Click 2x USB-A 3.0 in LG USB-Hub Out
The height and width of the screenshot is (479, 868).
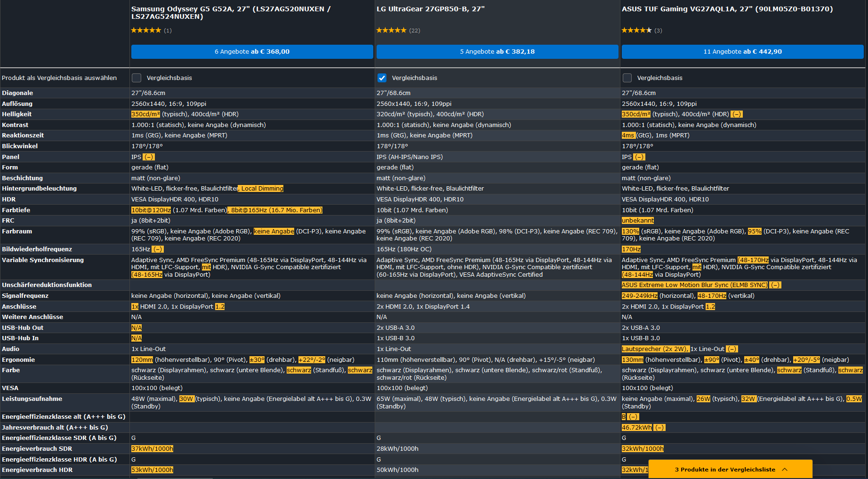tap(395, 328)
